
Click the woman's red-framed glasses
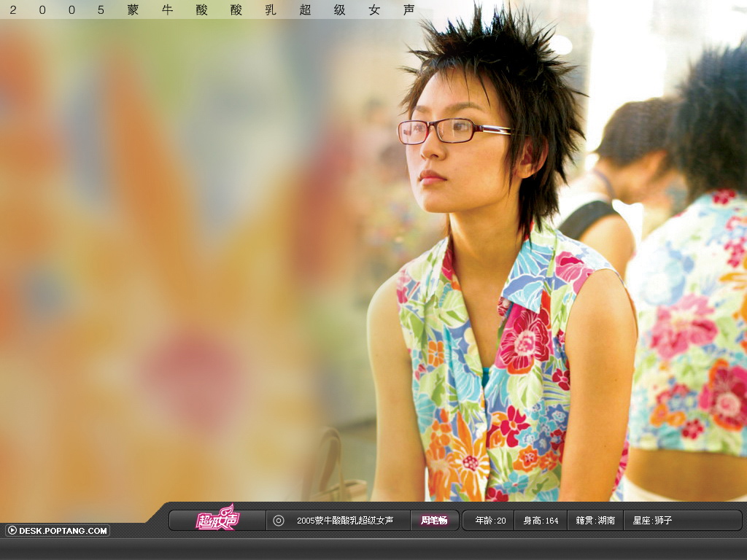[x=447, y=131]
